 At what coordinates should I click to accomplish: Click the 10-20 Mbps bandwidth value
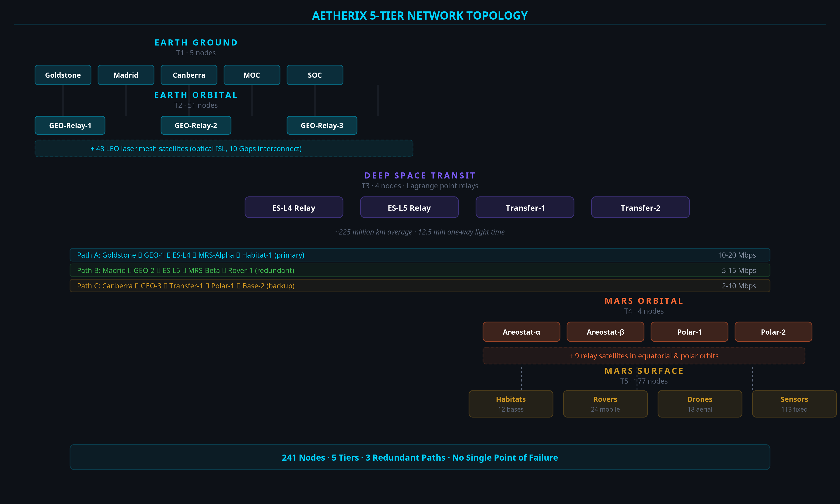[737, 255]
